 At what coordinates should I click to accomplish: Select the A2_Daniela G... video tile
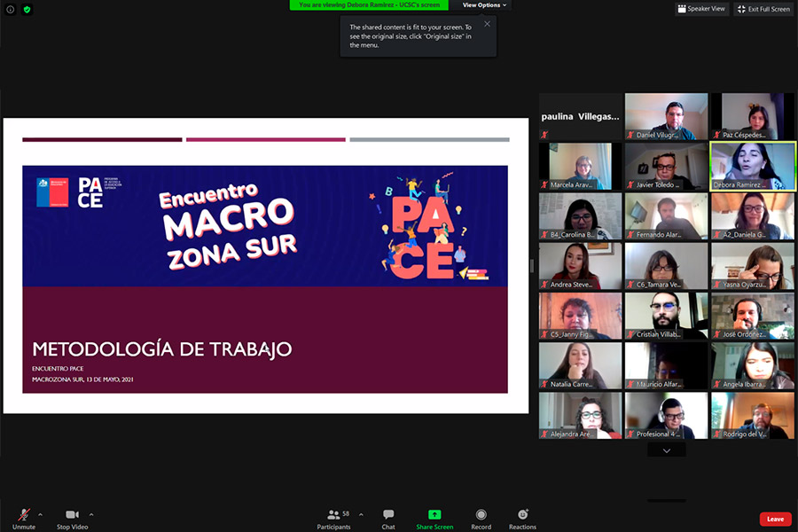click(753, 215)
